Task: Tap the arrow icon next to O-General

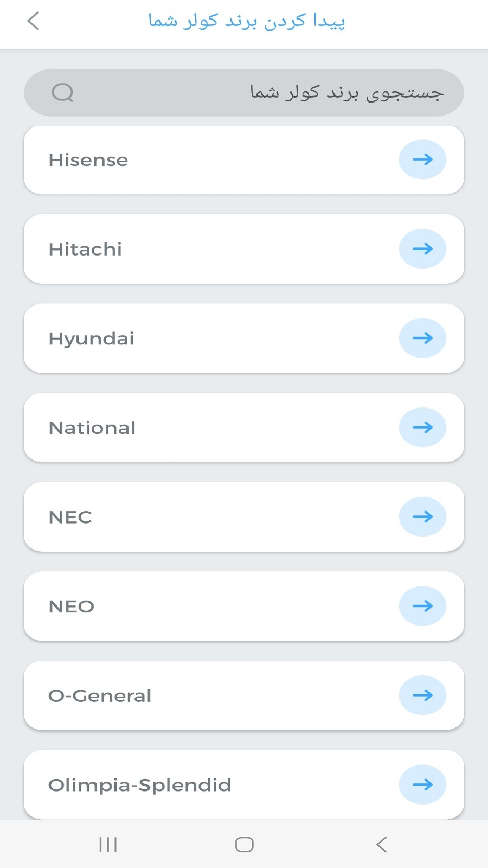Action: pos(422,695)
